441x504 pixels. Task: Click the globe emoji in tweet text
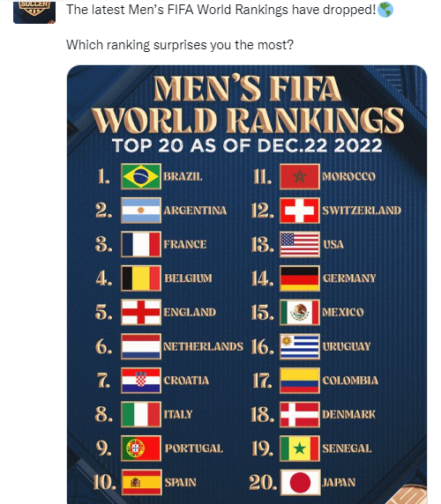(385, 10)
